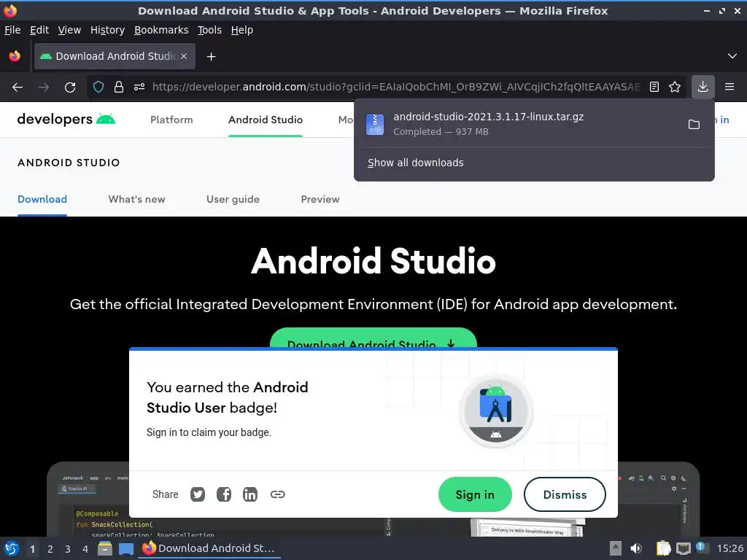Open a new tab with plus button
747x560 pixels.
[x=211, y=57]
